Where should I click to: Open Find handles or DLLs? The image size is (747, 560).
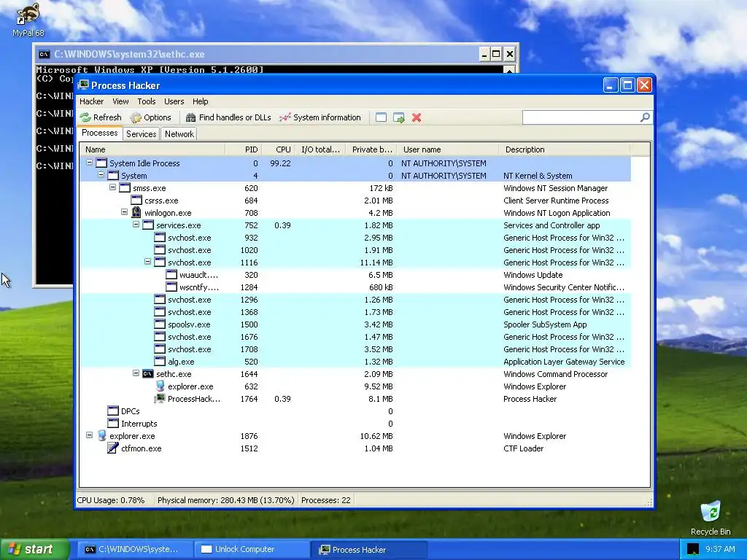(x=228, y=117)
